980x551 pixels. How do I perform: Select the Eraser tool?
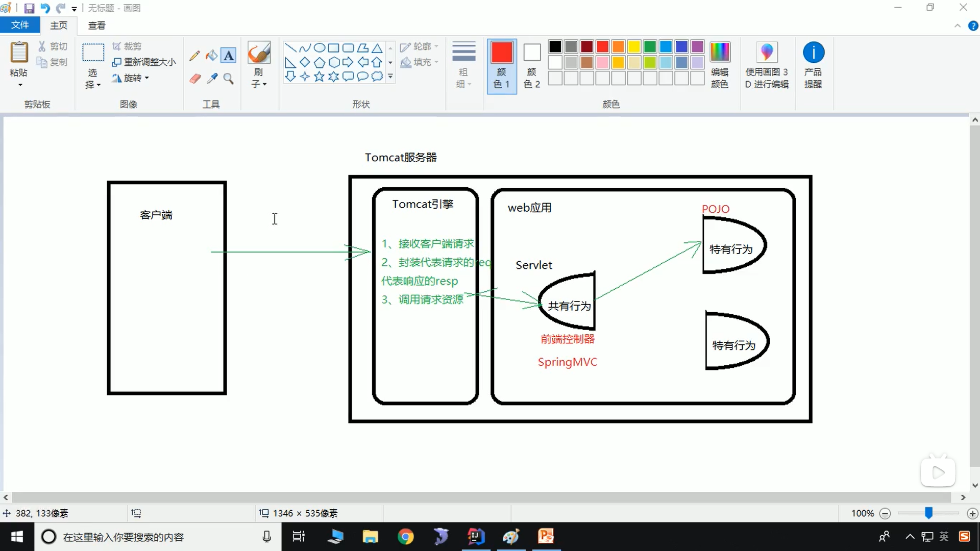195,79
